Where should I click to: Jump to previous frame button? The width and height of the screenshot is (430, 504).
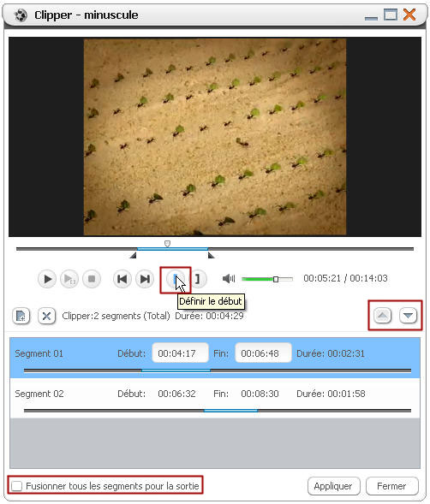122,279
